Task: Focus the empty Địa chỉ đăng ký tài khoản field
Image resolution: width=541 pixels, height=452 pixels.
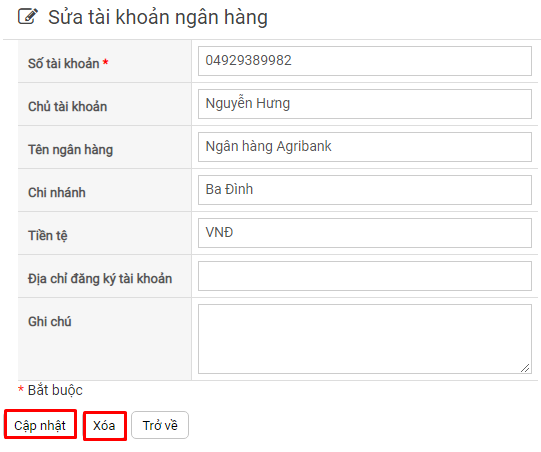Action: 365,276
